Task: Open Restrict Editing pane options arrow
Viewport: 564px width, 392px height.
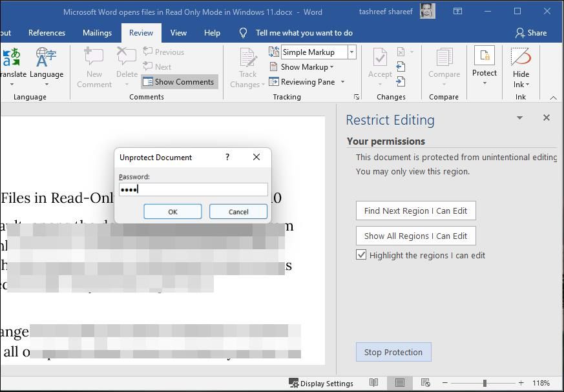Action: [x=519, y=118]
